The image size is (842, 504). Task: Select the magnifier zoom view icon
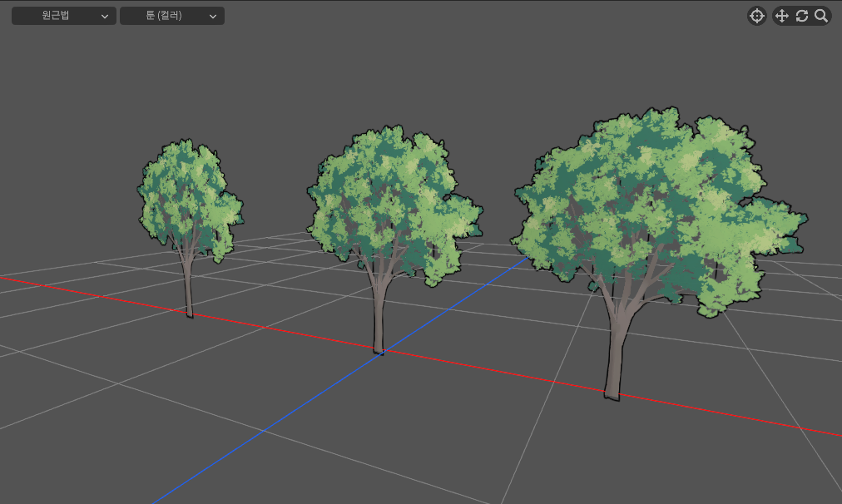coord(821,16)
